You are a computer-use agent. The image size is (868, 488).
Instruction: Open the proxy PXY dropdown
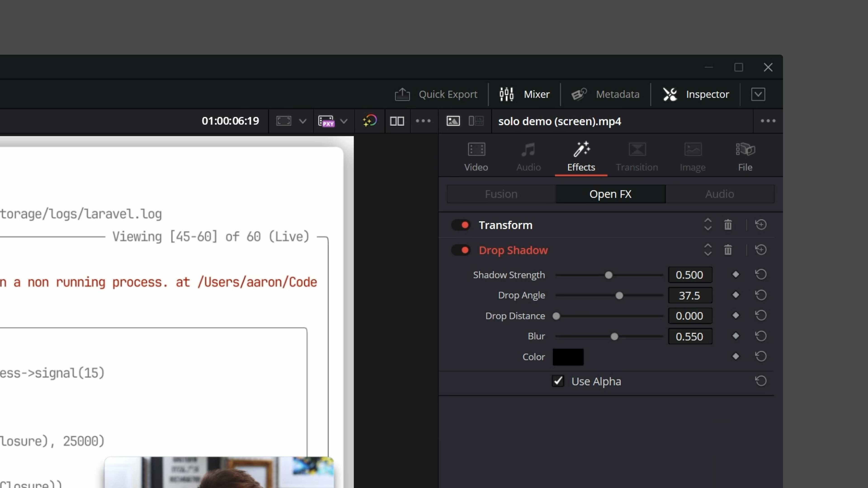[344, 121]
